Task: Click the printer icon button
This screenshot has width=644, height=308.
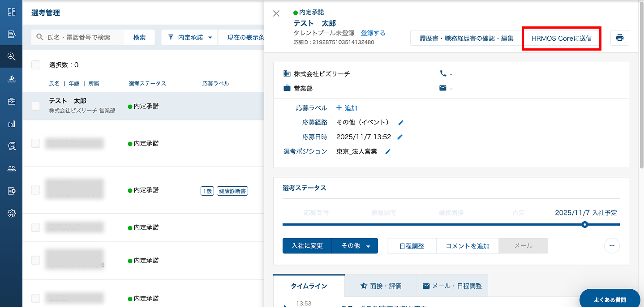Action: click(620, 38)
